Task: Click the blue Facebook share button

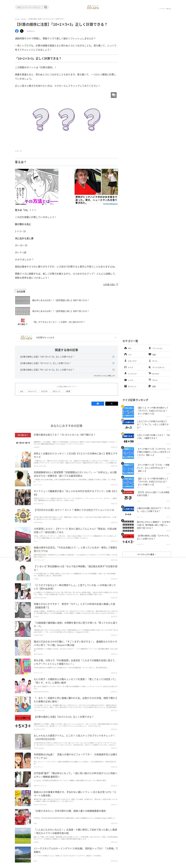Action: 98,403
